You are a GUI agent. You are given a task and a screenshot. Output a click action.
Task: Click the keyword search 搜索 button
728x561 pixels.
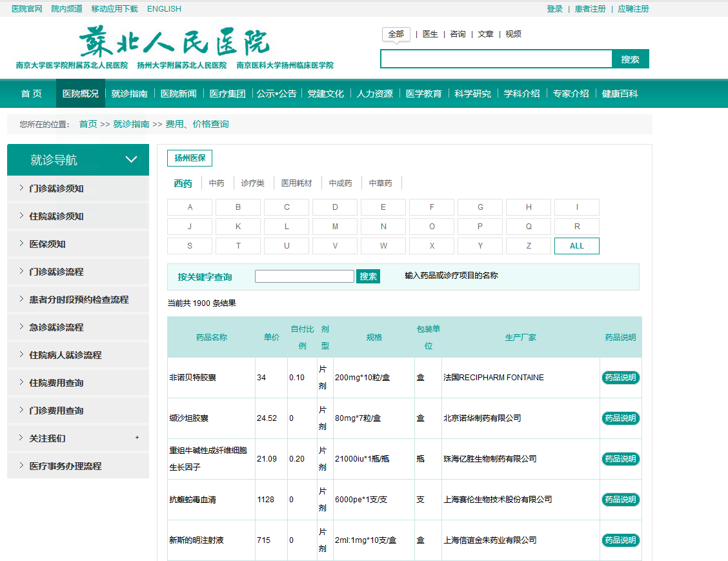(368, 276)
